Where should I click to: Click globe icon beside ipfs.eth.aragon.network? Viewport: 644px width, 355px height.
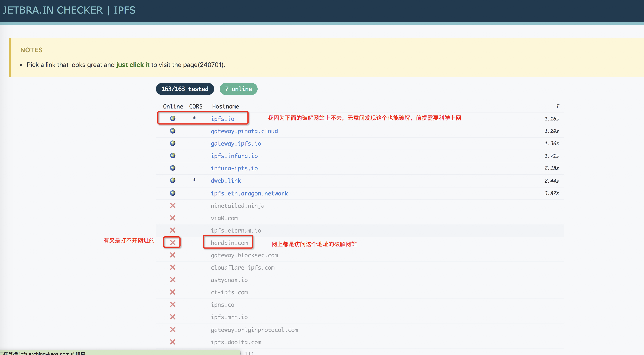point(172,193)
